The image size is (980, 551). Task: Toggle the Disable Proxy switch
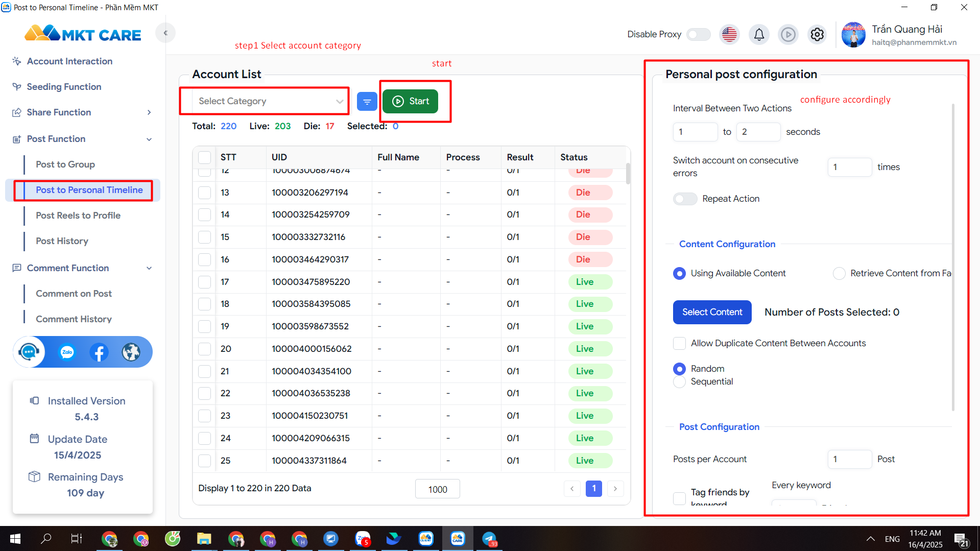[698, 34]
